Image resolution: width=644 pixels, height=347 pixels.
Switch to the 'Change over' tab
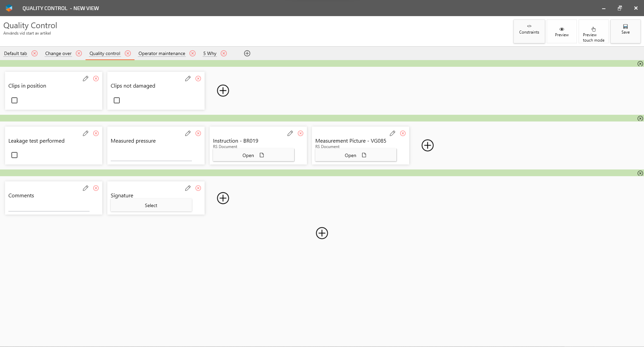pos(58,53)
